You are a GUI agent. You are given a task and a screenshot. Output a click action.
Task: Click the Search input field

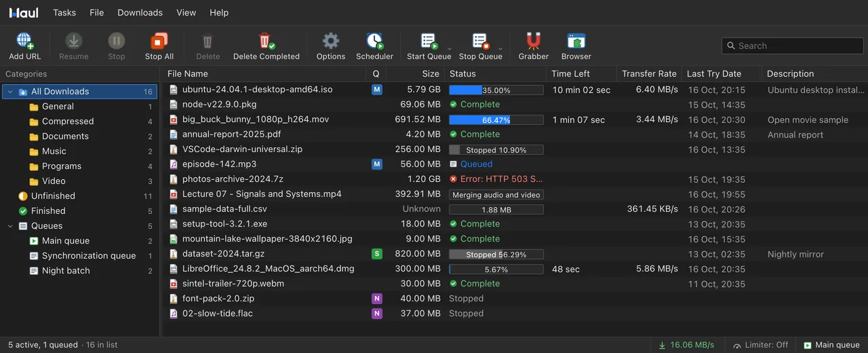(x=793, y=45)
